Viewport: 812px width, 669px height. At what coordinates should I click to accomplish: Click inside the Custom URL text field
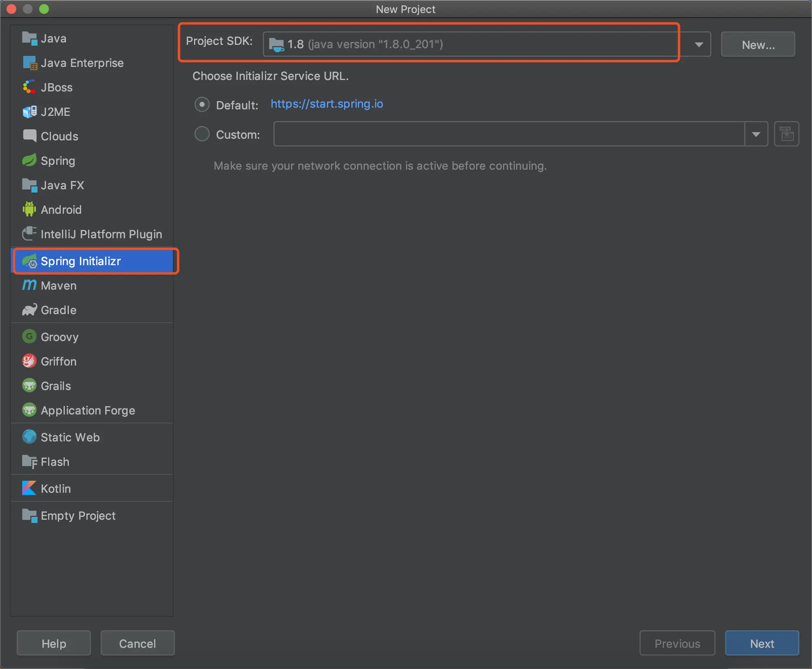pyautogui.click(x=509, y=134)
